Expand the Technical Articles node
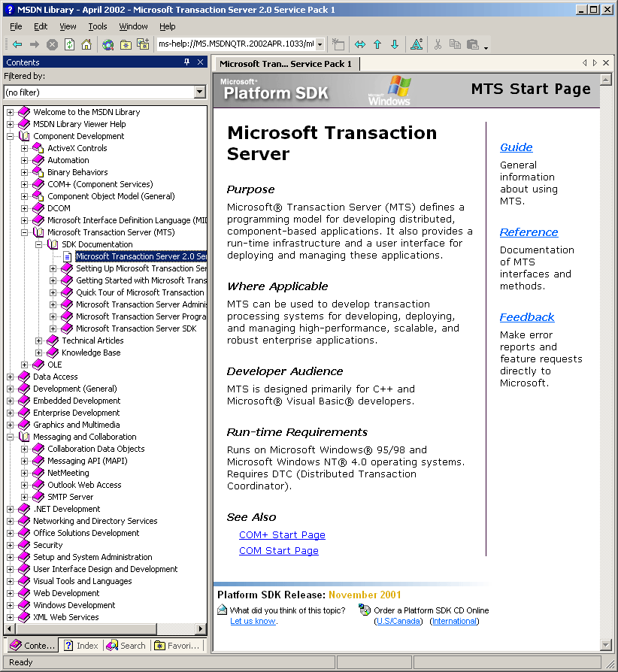Image resolution: width=618 pixels, height=672 pixels. click(38, 341)
